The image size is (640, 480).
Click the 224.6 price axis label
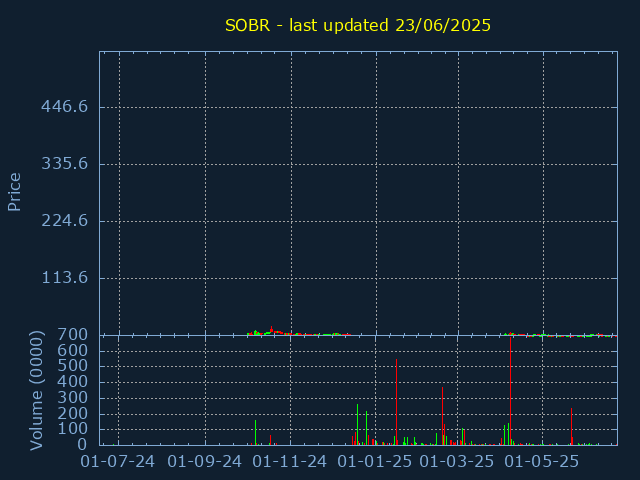[64, 221]
